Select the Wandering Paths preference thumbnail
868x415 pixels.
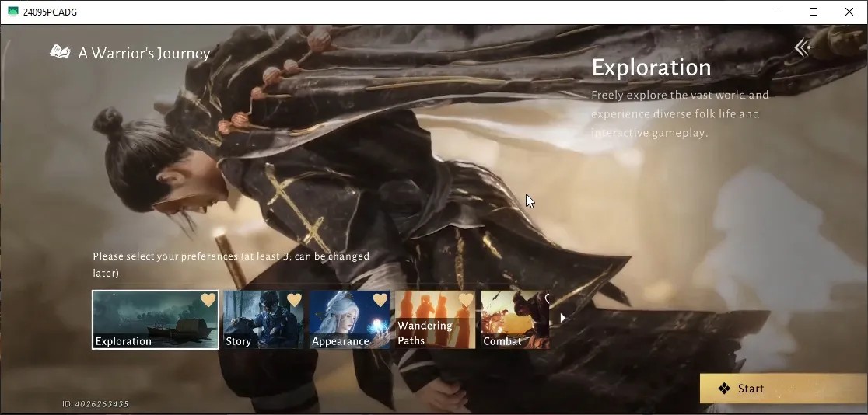435,320
